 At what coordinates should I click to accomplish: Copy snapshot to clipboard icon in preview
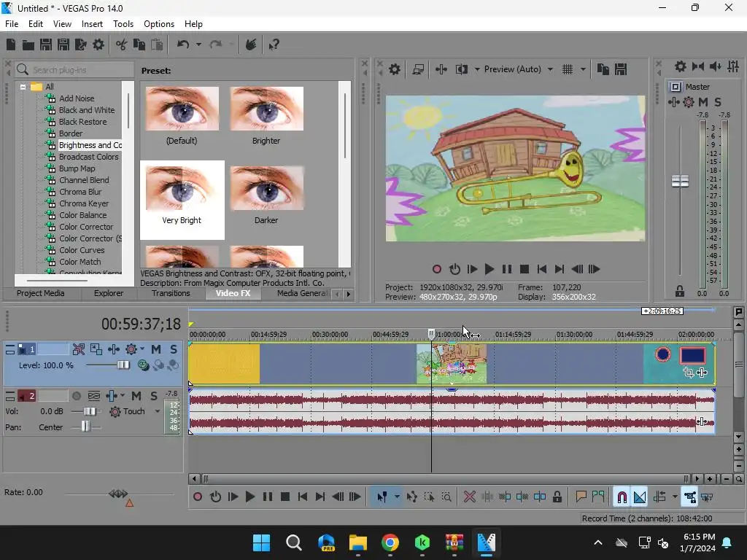point(603,69)
